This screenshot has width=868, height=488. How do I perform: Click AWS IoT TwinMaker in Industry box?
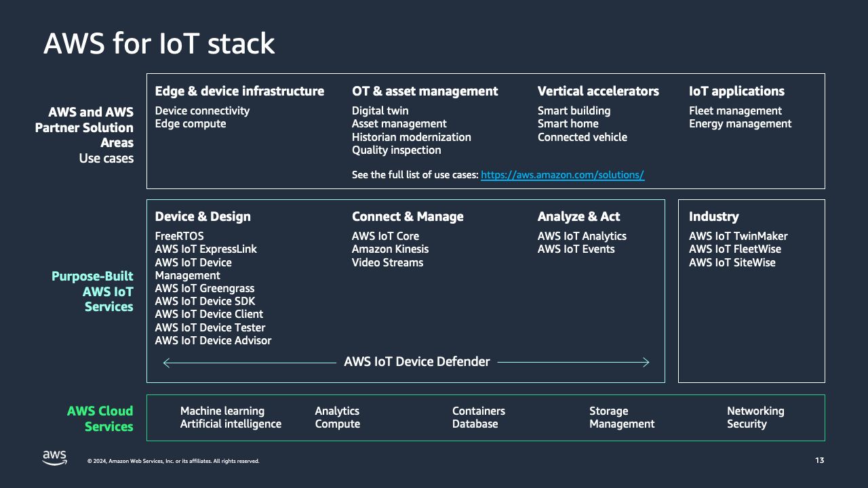pos(738,236)
